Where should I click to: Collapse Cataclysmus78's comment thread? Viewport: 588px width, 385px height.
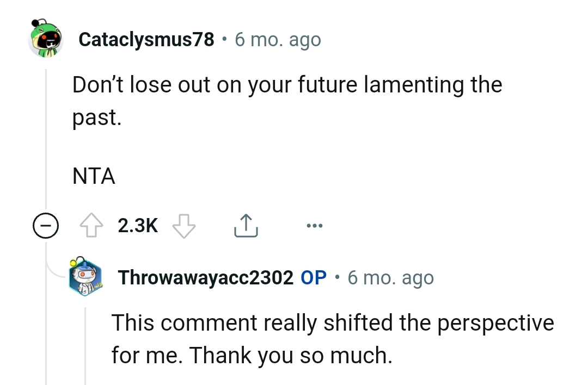tap(46, 225)
